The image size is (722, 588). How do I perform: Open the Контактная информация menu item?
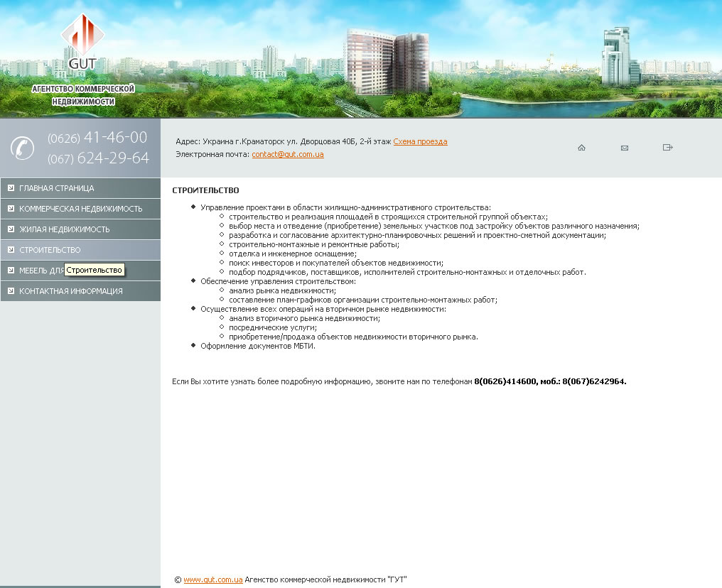(80, 291)
